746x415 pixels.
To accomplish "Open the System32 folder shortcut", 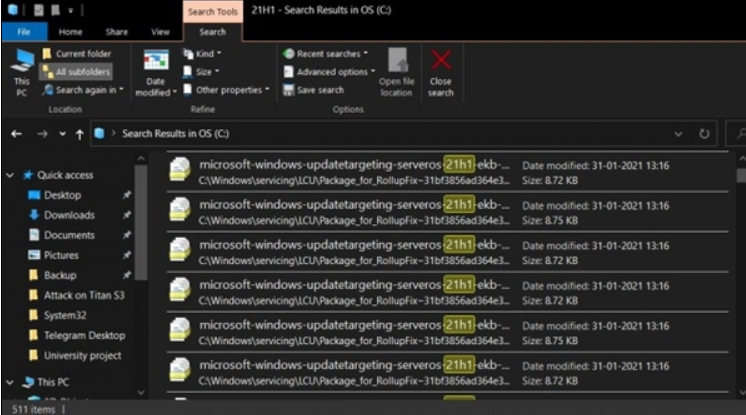I will point(65,315).
